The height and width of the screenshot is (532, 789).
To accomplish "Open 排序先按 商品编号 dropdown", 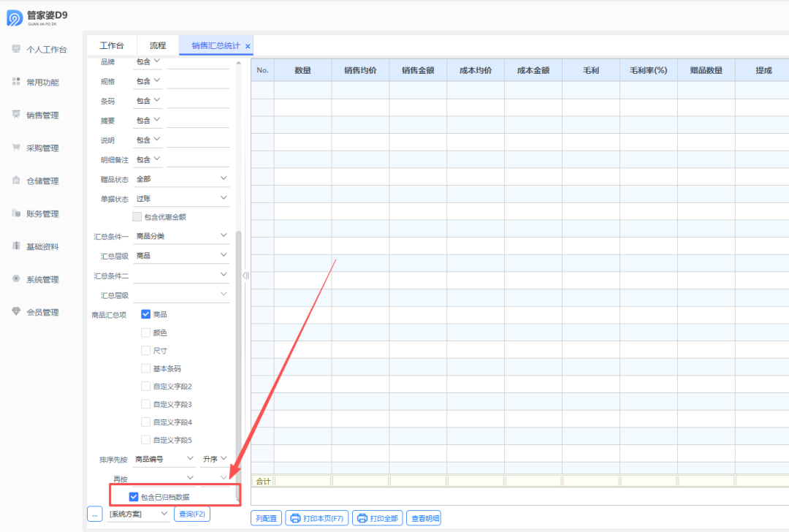I will tap(164, 459).
